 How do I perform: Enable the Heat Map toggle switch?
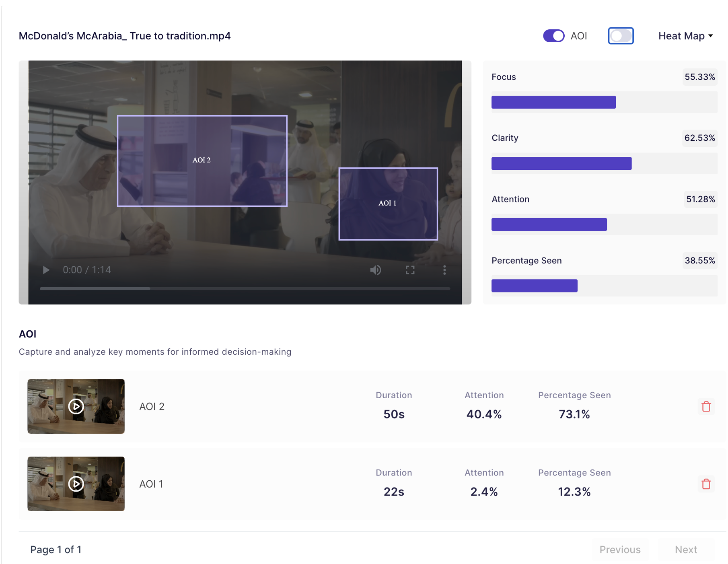click(x=621, y=36)
